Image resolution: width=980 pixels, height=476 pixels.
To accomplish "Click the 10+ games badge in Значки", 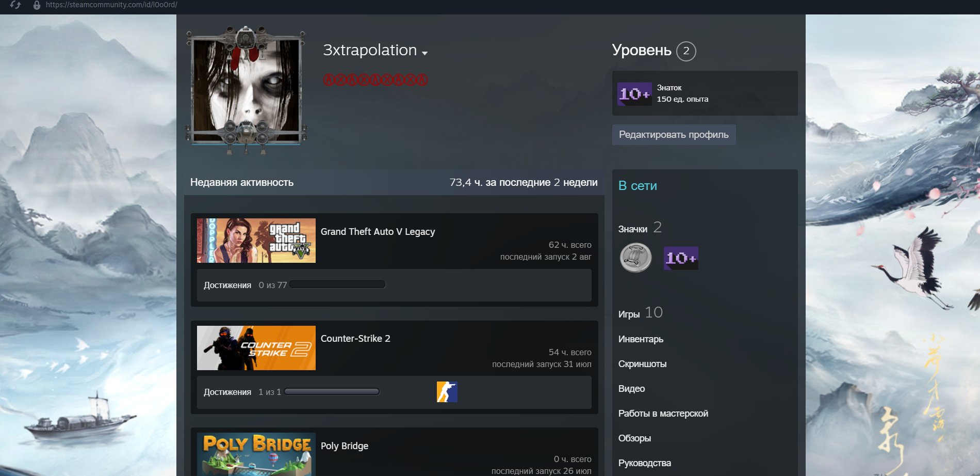I will tap(681, 258).
